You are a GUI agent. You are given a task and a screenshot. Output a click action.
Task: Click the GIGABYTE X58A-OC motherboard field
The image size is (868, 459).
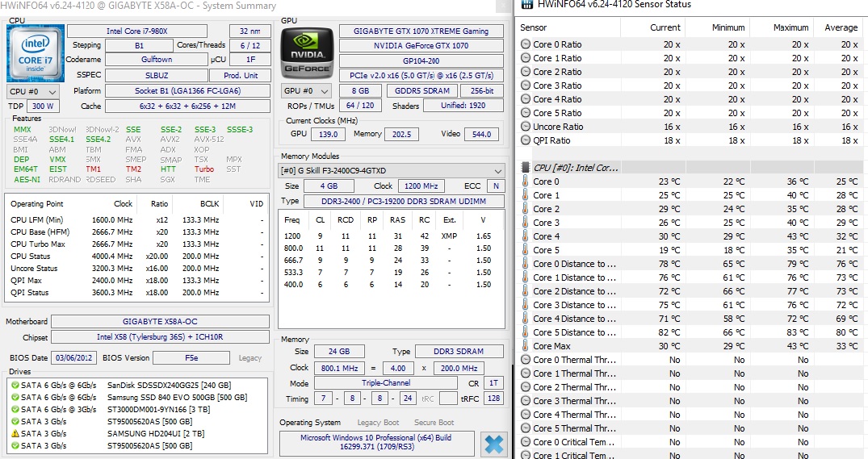(160, 321)
